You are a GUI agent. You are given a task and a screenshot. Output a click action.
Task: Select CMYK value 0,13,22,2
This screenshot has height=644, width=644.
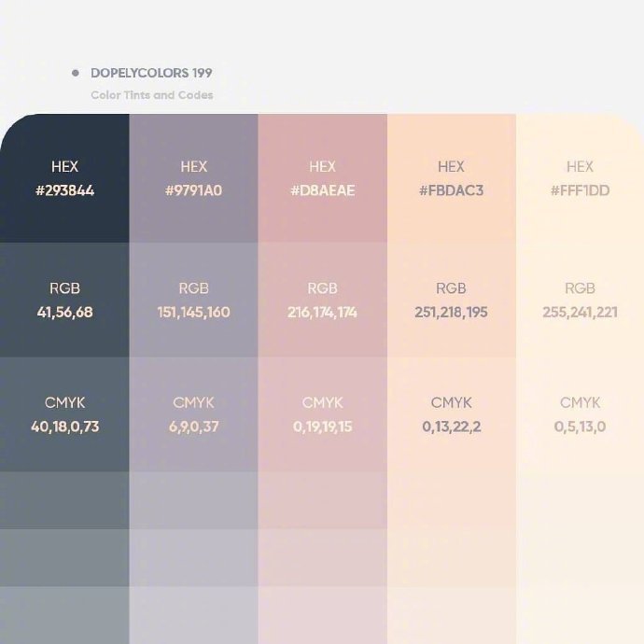tap(452, 427)
